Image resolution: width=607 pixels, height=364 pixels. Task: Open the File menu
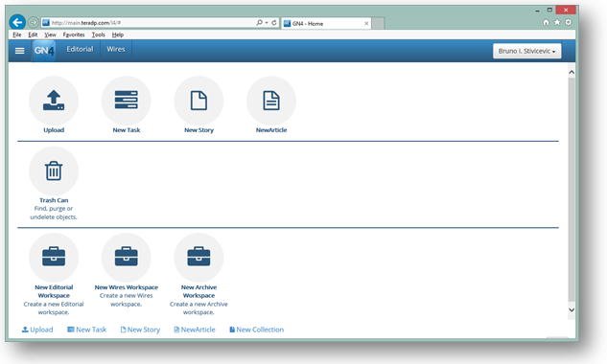click(x=16, y=34)
